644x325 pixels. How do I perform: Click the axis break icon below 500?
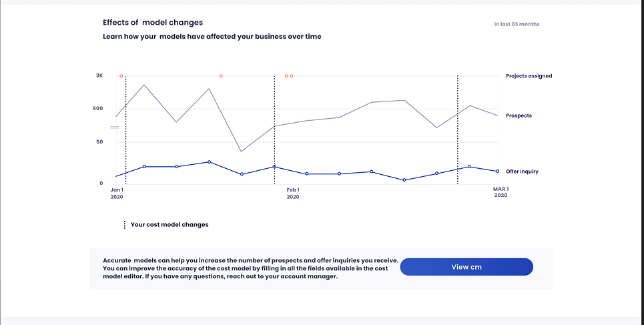[x=114, y=127]
